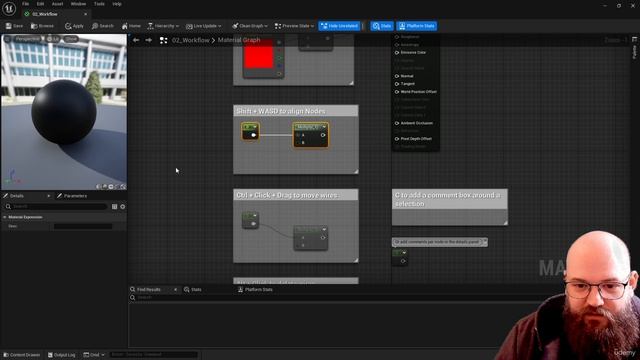Save the material with Save button
The image size is (640, 360).
pyautogui.click(x=14, y=26)
